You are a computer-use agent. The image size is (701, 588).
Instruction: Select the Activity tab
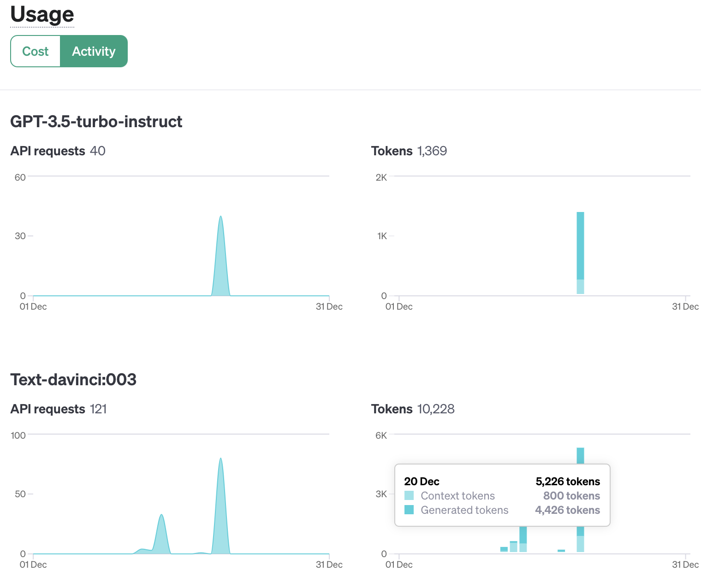click(94, 51)
